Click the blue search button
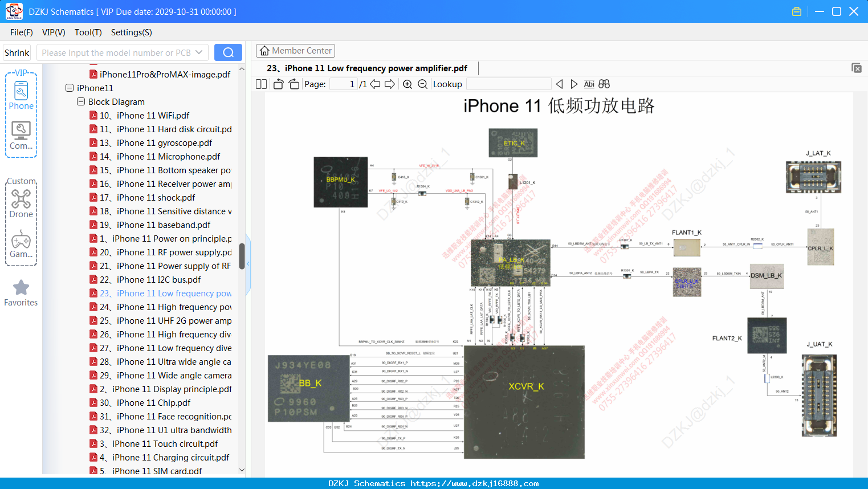This screenshot has height=489, width=868. click(228, 52)
